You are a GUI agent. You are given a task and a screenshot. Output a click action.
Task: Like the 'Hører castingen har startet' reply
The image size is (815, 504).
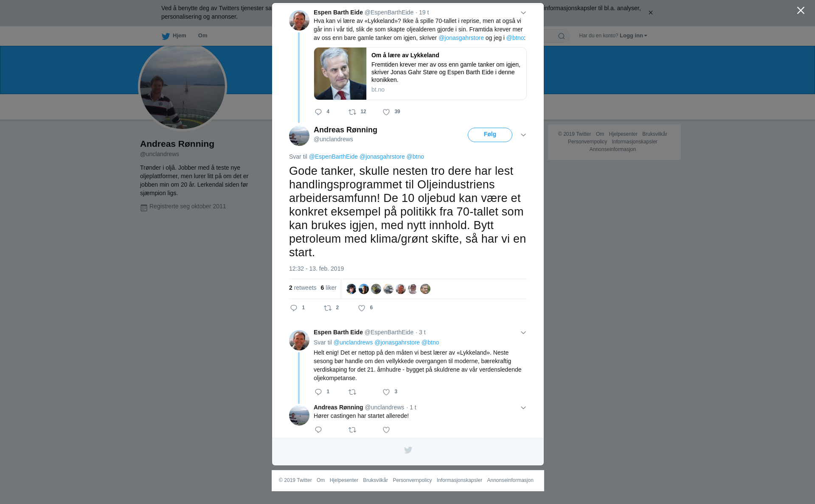pos(386,430)
